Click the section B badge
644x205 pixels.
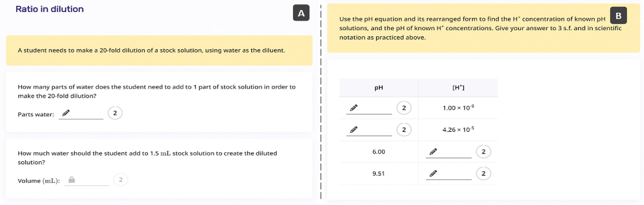[618, 16]
